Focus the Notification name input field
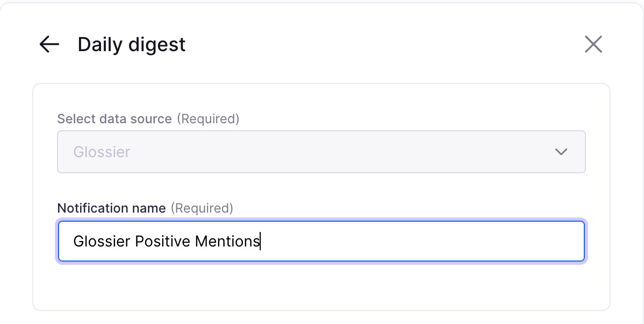Screen dimensions: 644x324 point(321,241)
